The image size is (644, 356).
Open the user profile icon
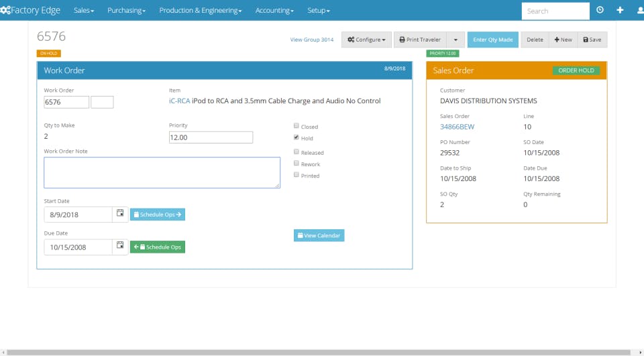(640, 10)
